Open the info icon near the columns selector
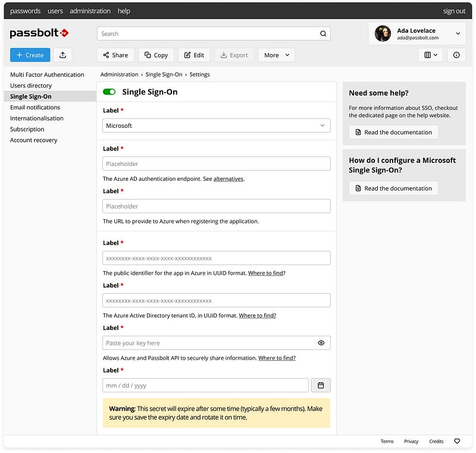The image size is (476, 453). coord(456,55)
